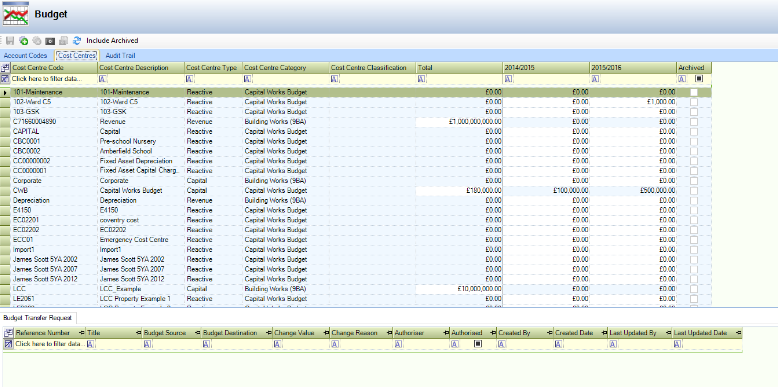778x387 pixels.
Task: Click the green add new record icon
Action: [x=23, y=41]
